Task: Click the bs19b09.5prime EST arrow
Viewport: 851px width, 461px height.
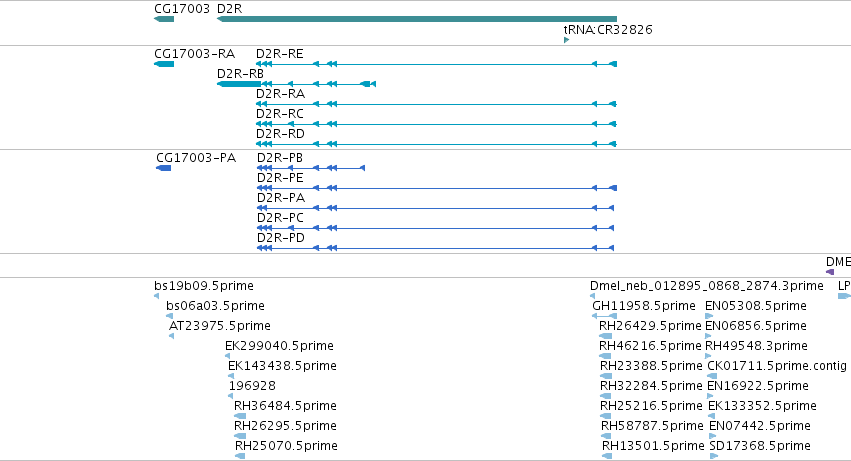Action: coord(156,296)
